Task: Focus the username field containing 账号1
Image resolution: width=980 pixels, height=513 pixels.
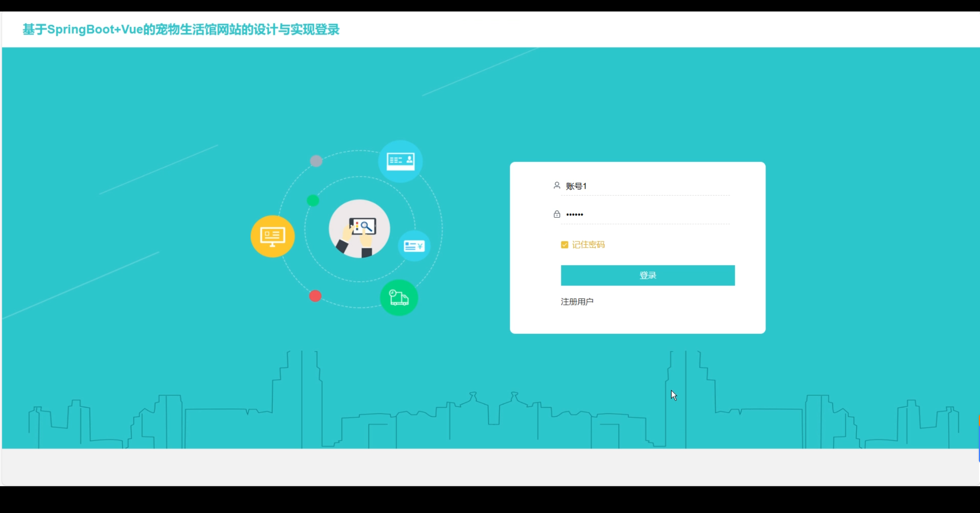Action: tap(647, 186)
